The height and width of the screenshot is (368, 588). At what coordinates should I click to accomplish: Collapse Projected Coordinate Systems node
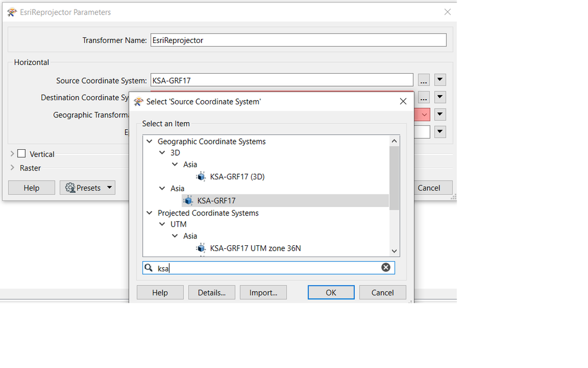click(149, 213)
